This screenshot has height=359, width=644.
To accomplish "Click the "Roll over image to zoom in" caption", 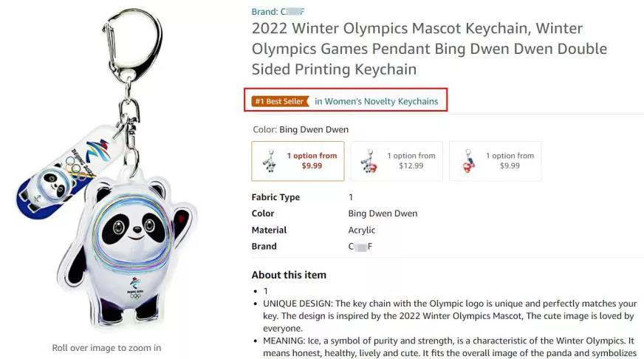I will [106, 347].
